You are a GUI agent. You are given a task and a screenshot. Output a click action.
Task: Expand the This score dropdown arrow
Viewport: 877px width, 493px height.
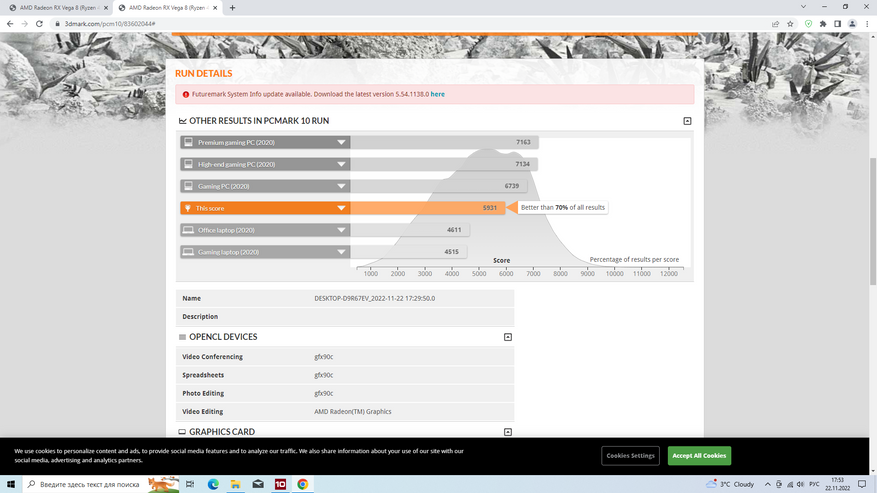pyautogui.click(x=341, y=208)
